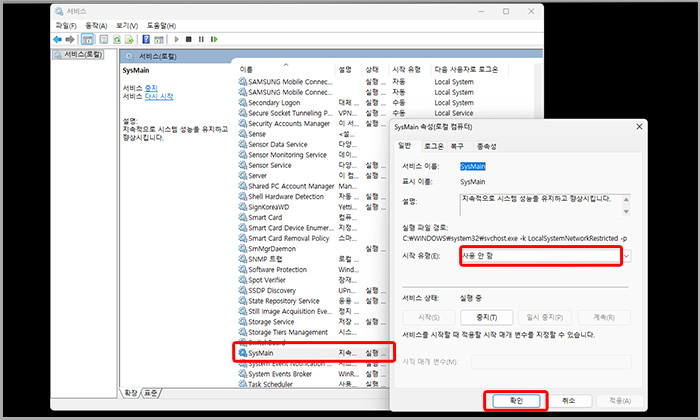The width and height of the screenshot is (700, 420).
Task: Click the 계속(R) button
Action: [604, 317]
